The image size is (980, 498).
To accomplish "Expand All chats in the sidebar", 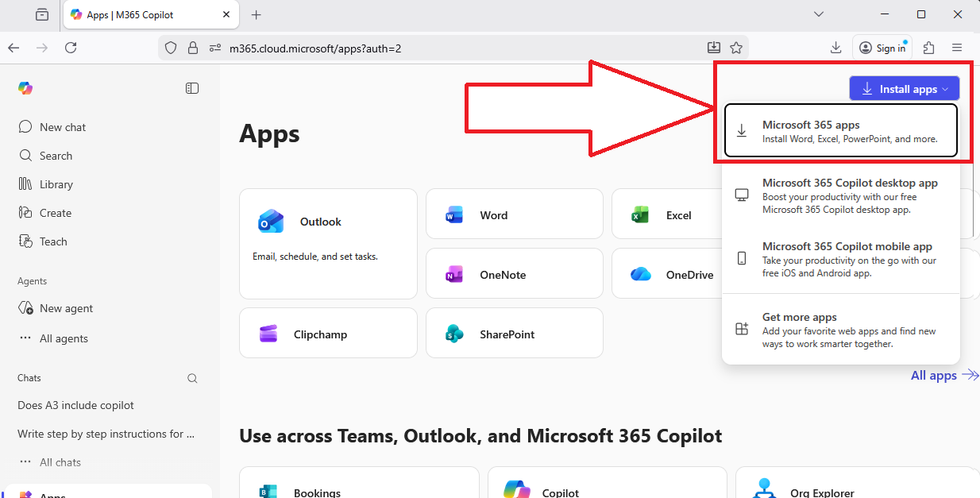I will pyautogui.click(x=60, y=461).
